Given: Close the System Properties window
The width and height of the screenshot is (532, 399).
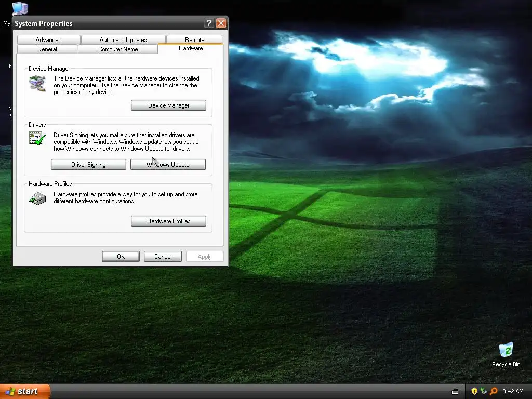Looking at the screenshot, I should point(221,23).
